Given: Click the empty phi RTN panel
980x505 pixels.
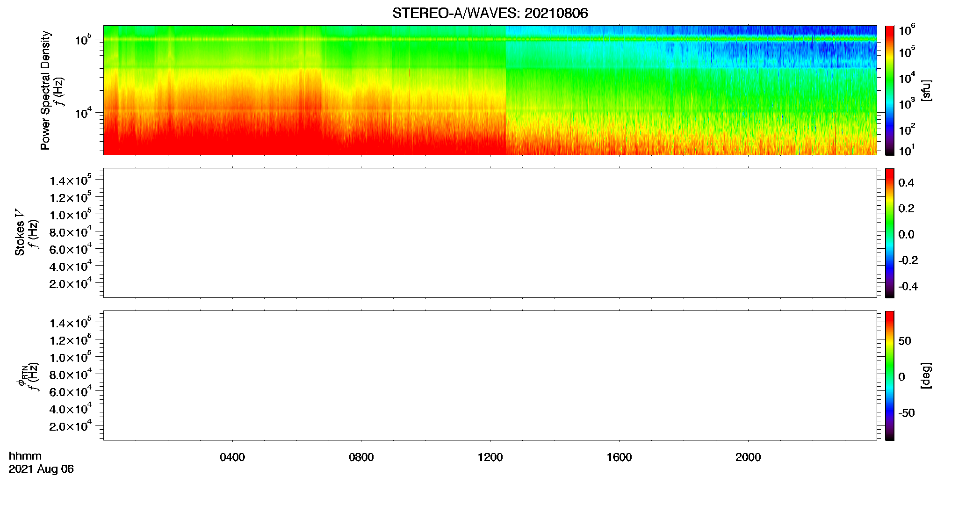Looking at the screenshot, I should point(490,375).
